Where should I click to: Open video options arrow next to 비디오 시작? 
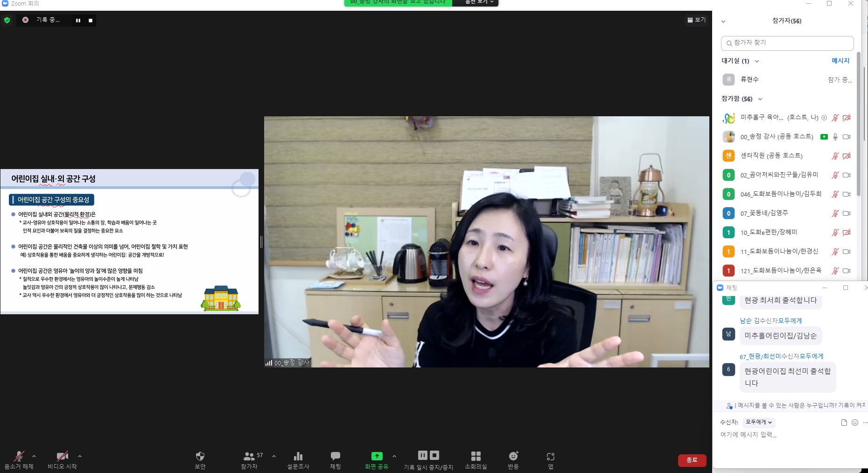80,456
